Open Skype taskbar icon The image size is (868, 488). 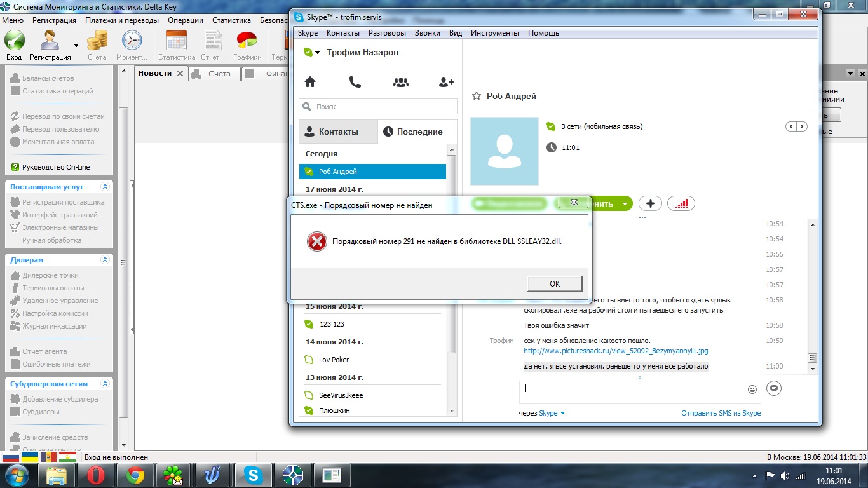pyautogui.click(x=253, y=475)
